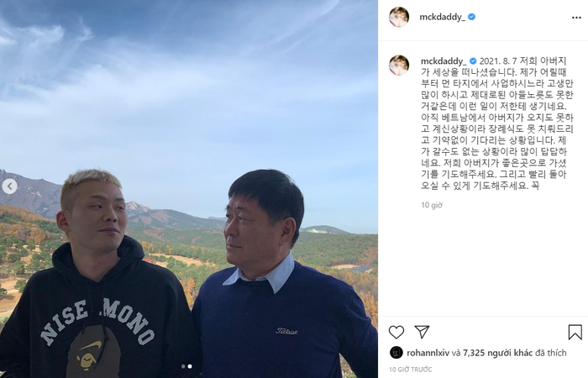The width and height of the screenshot is (588, 378).
Task: Select second carousel dot indicator
Action: 190,366
